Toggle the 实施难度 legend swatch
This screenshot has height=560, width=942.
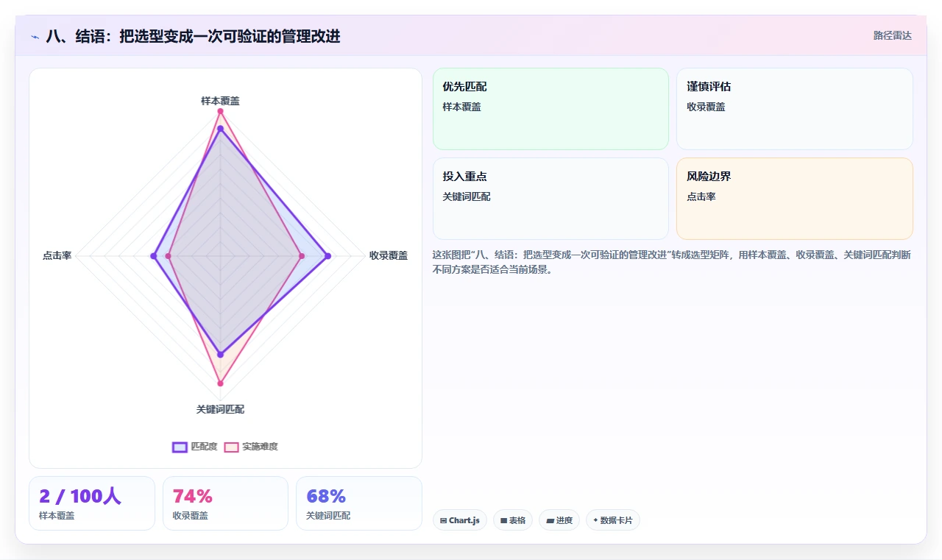point(232,447)
